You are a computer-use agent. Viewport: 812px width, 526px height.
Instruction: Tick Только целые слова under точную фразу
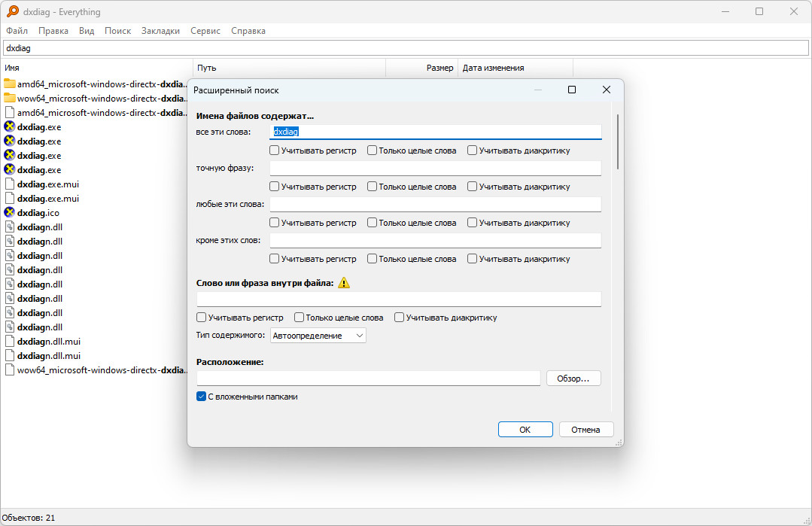click(x=372, y=187)
